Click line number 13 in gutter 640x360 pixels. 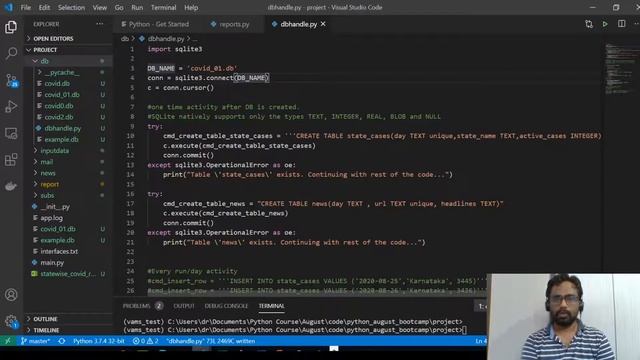(130, 165)
